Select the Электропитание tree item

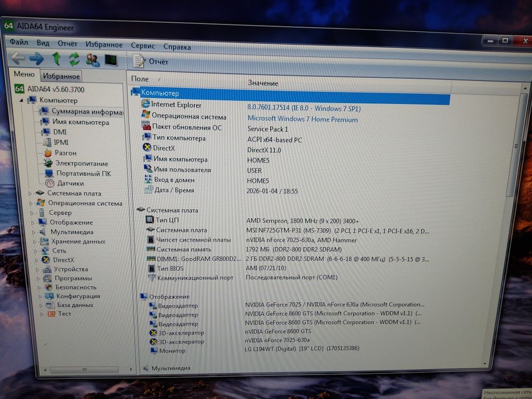tap(82, 164)
